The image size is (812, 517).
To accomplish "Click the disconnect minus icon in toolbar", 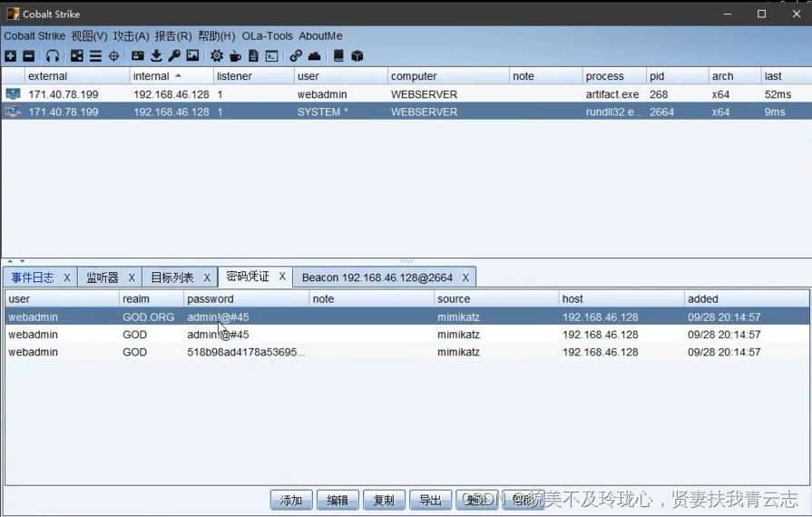I will [x=29, y=56].
